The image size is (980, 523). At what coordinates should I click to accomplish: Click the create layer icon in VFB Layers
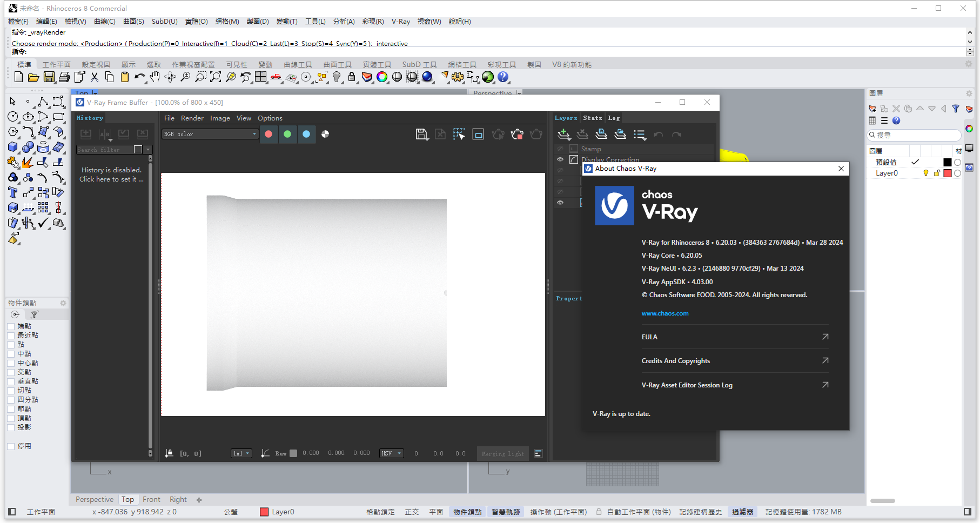(x=564, y=135)
